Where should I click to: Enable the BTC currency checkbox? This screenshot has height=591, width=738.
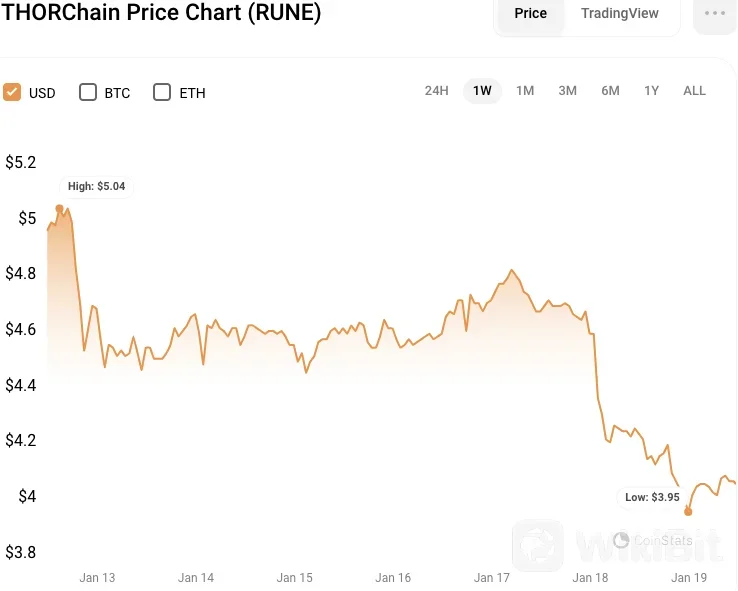coord(88,92)
